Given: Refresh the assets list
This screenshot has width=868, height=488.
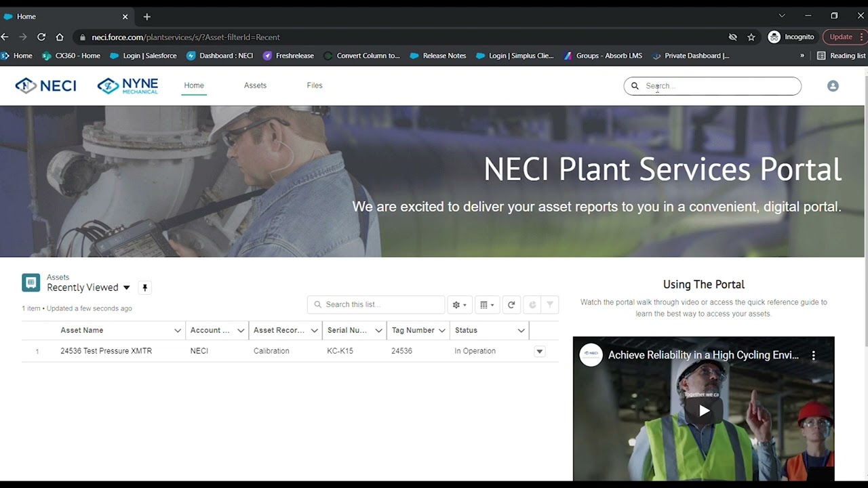Looking at the screenshot, I should tap(511, 305).
